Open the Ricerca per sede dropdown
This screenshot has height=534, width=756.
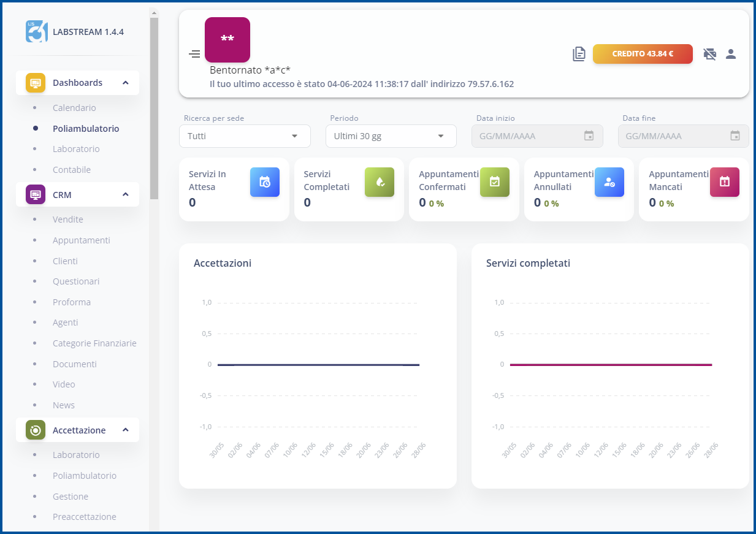(x=245, y=136)
